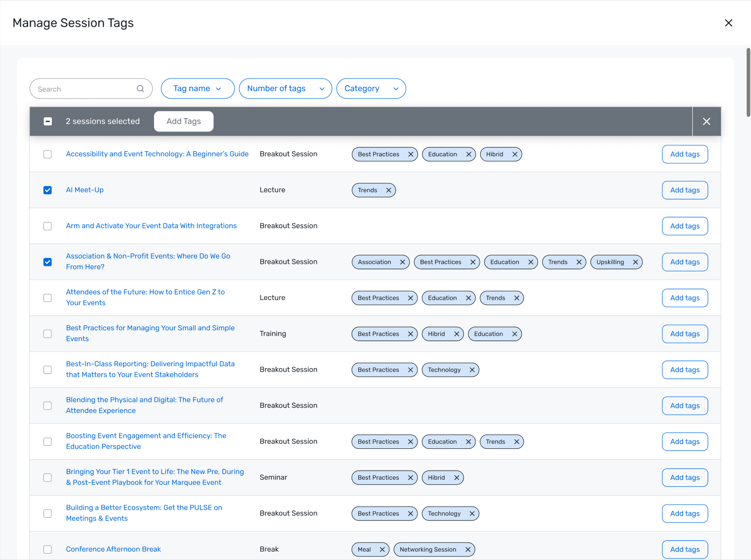The height and width of the screenshot is (560, 751).
Task: Remove Education tag from Association & Non-Profit row
Action: pos(531,262)
